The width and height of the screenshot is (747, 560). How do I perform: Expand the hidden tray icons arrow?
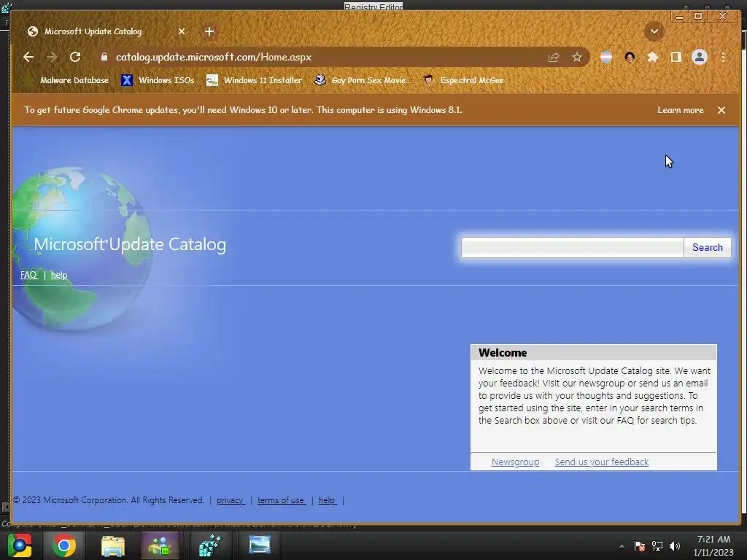(x=622, y=546)
